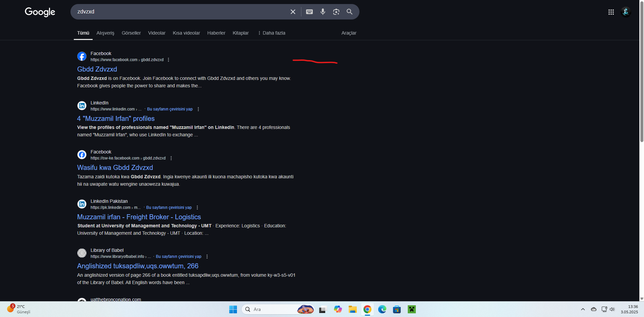Open the Anglishized tuksapdliw,uqs.owwtum, 266 result
Viewport: 644px width, 317px height.
pyautogui.click(x=138, y=266)
